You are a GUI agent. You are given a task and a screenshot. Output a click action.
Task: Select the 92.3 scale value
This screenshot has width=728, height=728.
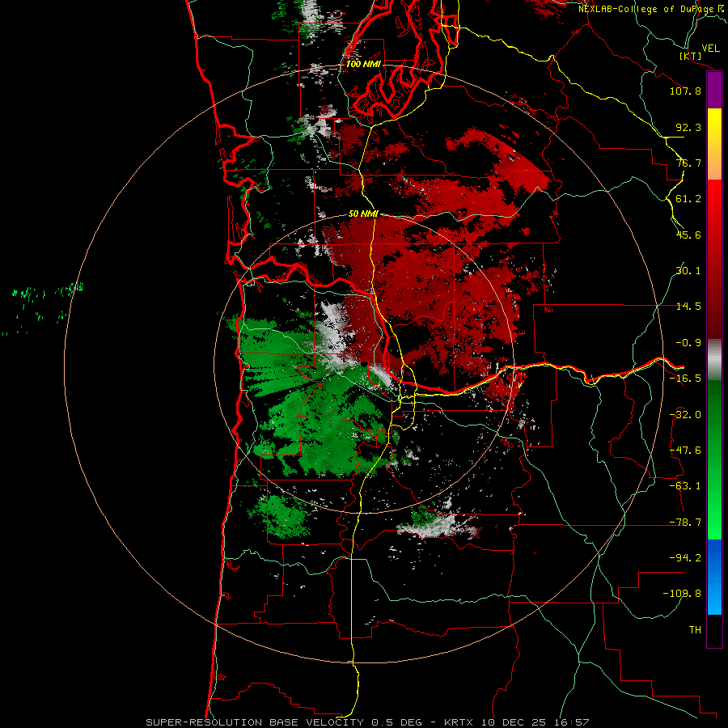(x=688, y=127)
